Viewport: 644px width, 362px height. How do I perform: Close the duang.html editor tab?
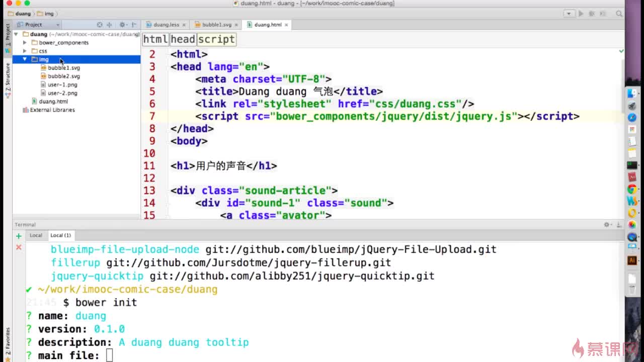[x=286, y=25]
